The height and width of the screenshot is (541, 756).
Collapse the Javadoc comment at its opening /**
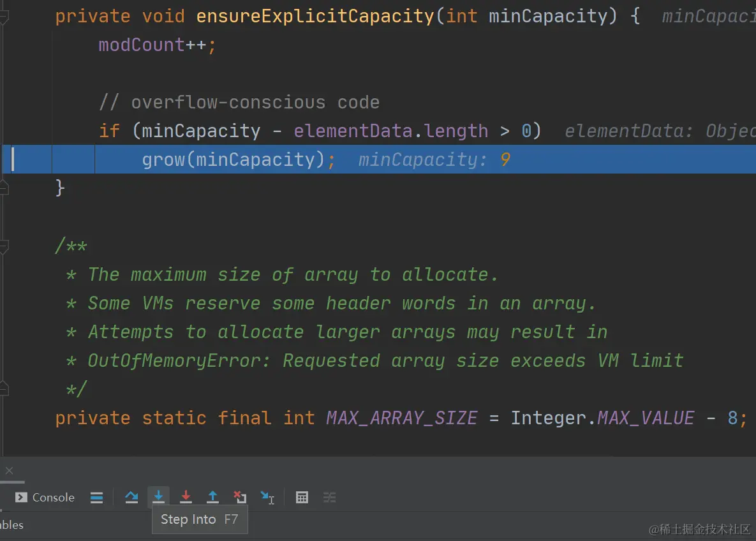tap(4, 247)
